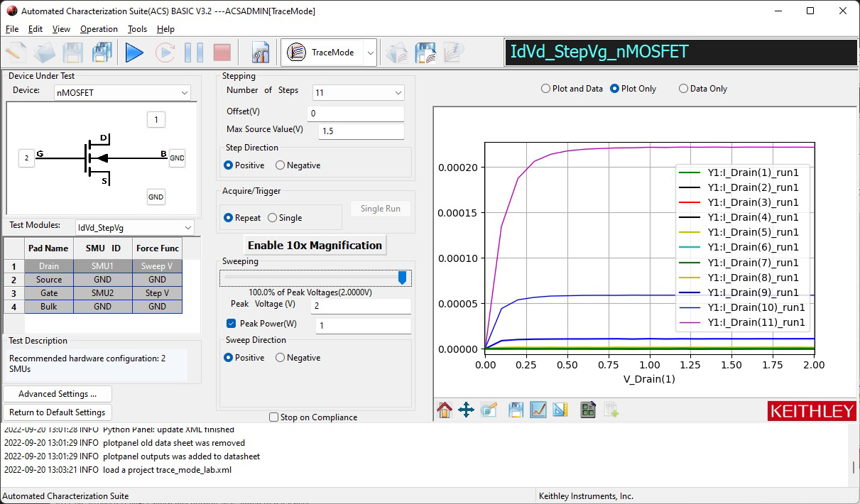
Task: Toggle the Peak Power(W) checkbox
Action: pos(231,324)
